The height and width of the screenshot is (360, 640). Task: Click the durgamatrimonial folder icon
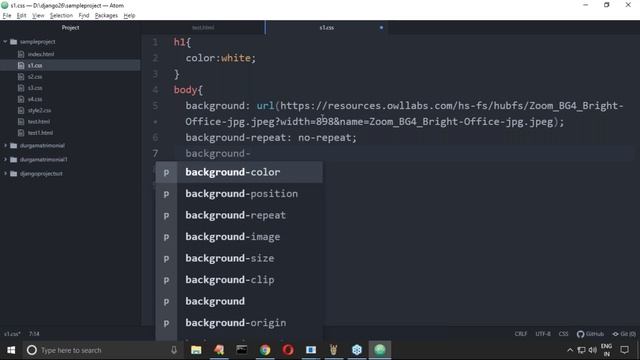coord(13,145)
